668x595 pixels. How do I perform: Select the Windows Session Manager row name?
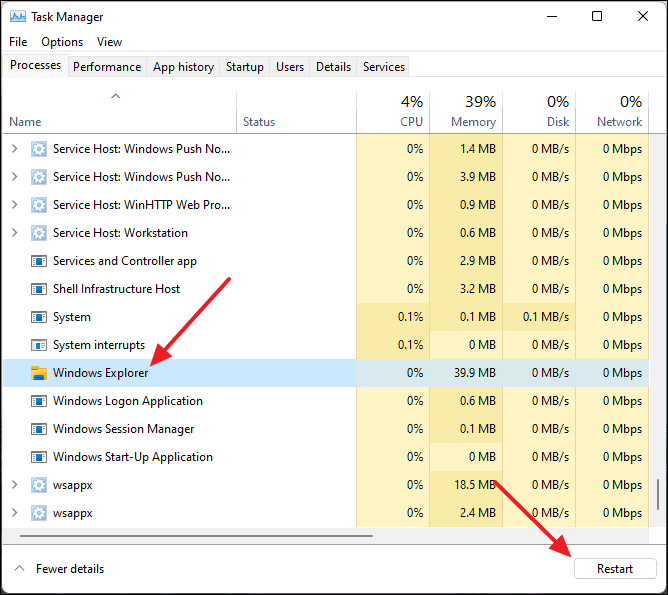(x=124, y=429)
